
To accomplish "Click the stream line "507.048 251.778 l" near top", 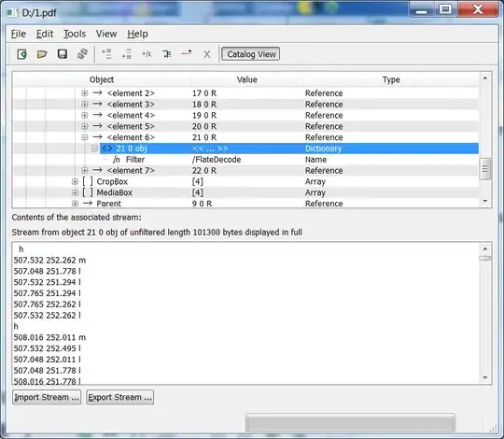I will coord(48,271).
